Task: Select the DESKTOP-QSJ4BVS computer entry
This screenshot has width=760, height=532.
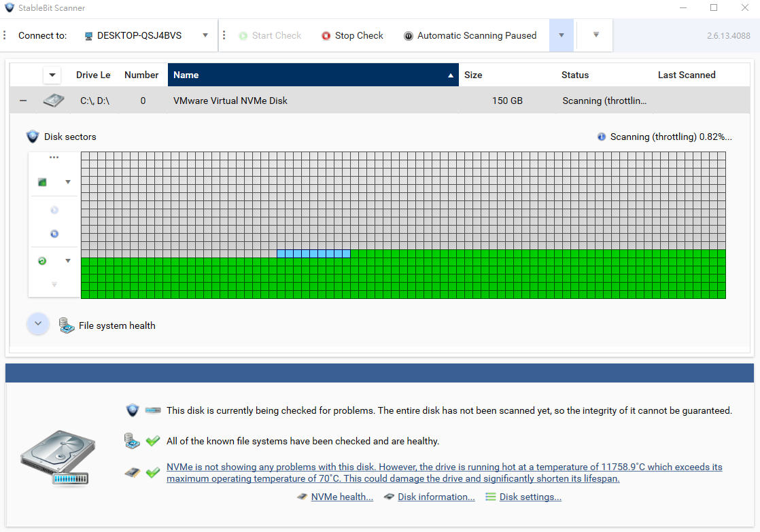Action: click(139, 35)
